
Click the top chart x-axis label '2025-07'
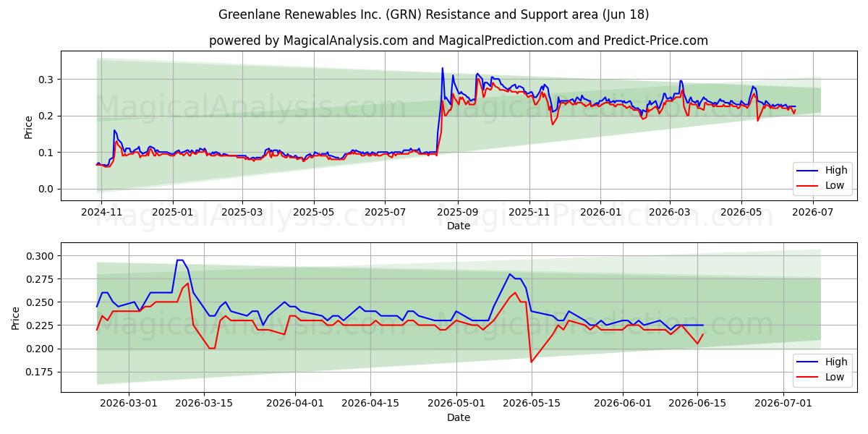(386, 212)
